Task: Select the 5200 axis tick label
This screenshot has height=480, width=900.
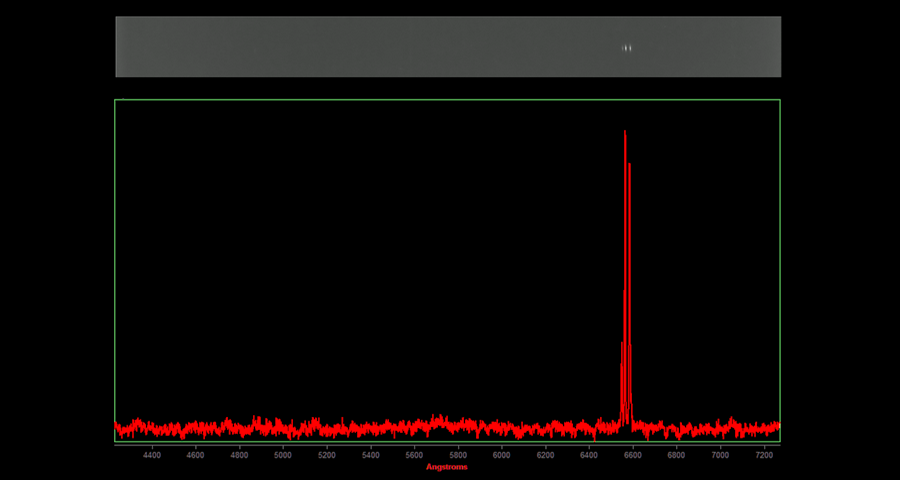Action: (327, 455)
